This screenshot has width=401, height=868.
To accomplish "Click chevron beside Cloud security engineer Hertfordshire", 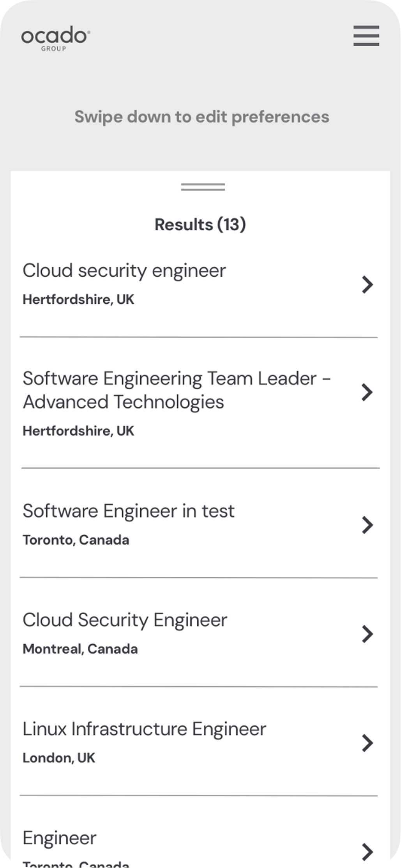I will coord(367,285).
